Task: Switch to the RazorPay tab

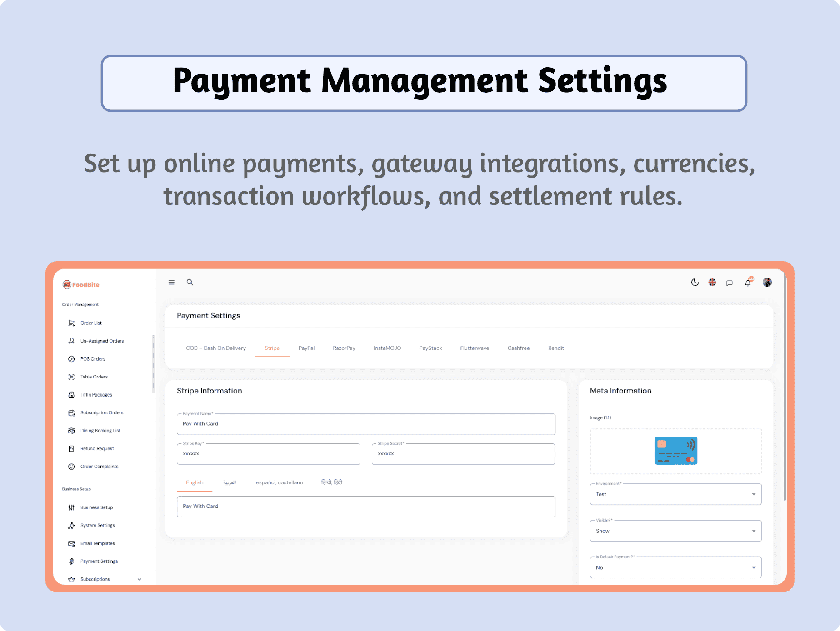Action: 344,348
